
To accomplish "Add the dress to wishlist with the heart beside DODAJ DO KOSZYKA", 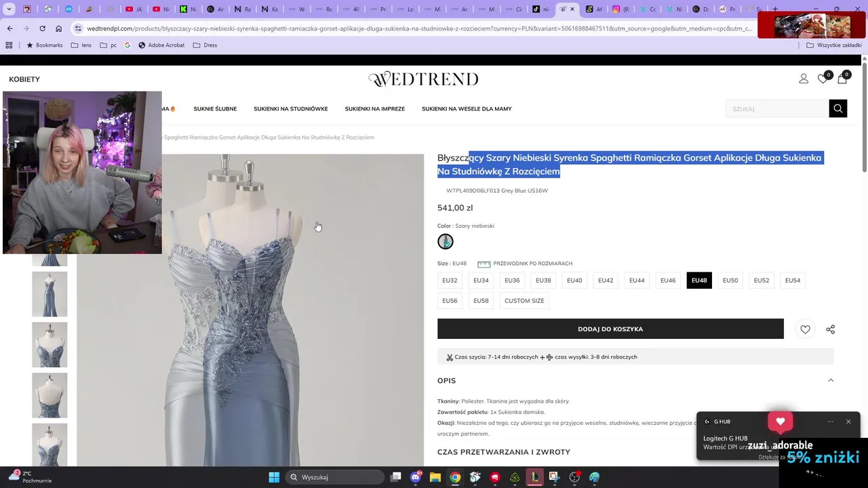I will (x=805, y=329).
